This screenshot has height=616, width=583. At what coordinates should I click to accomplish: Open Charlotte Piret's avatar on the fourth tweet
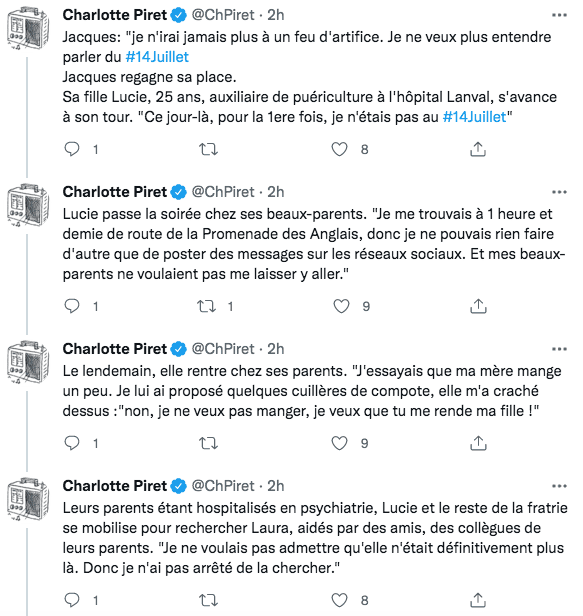(x=28, y=499)
